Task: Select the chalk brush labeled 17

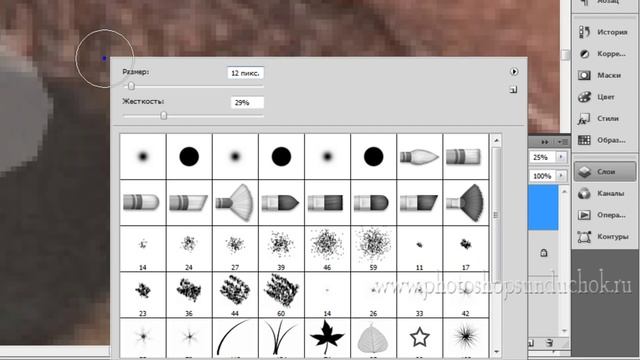Action: 465,249
